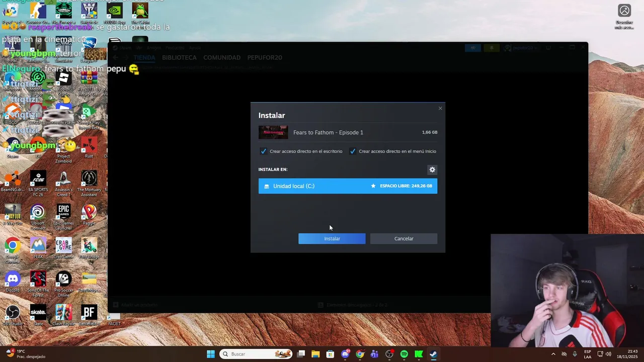Toggle desktop shortcut checkbox
644x362 pixels.
(x=263, y=151)
